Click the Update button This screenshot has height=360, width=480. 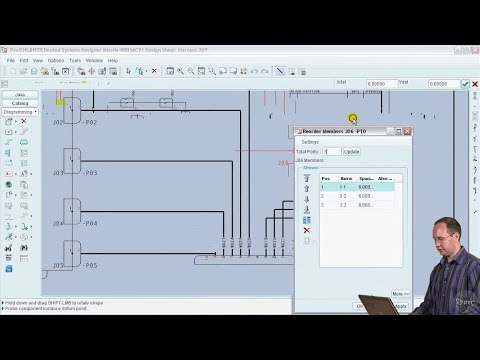(x=352, y=152)
